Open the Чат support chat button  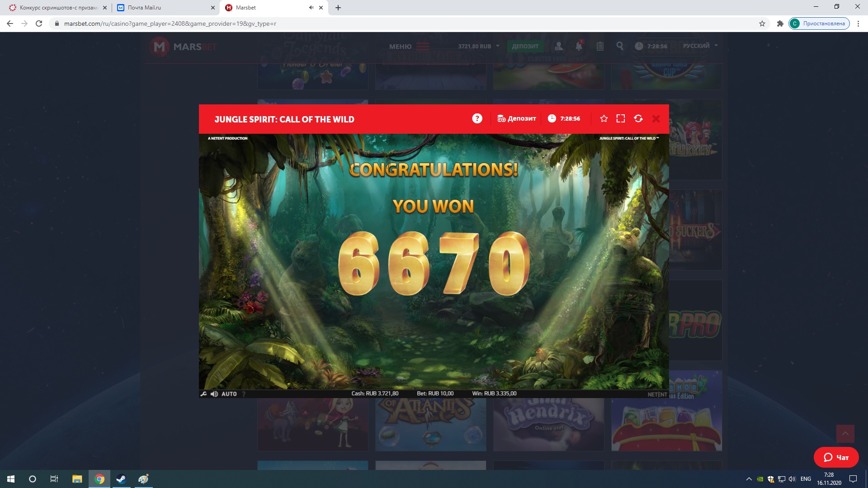point(836,457)
